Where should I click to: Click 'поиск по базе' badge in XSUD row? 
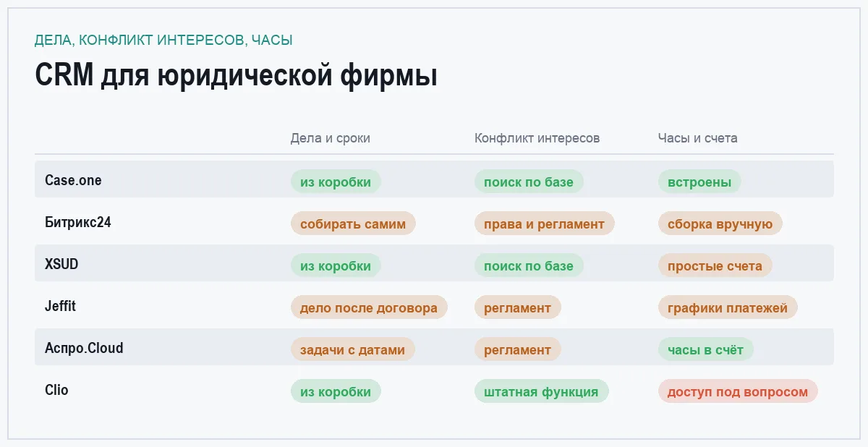click(x=529, y=265)
